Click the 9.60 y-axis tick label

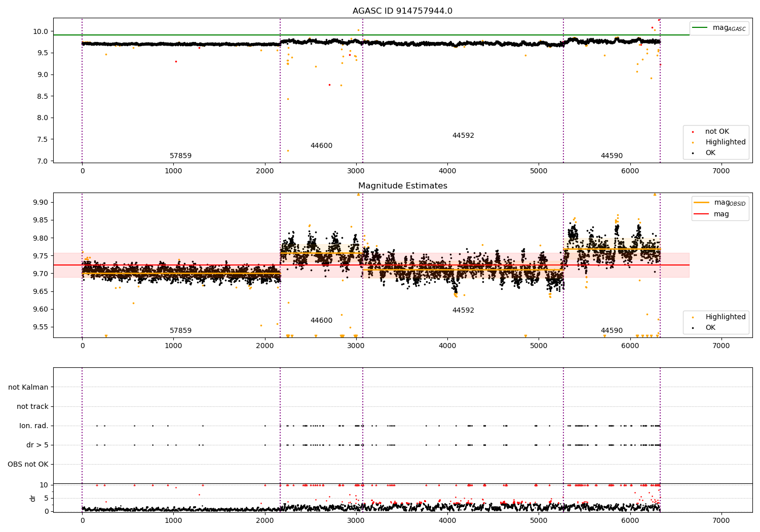tap(41, 310)
